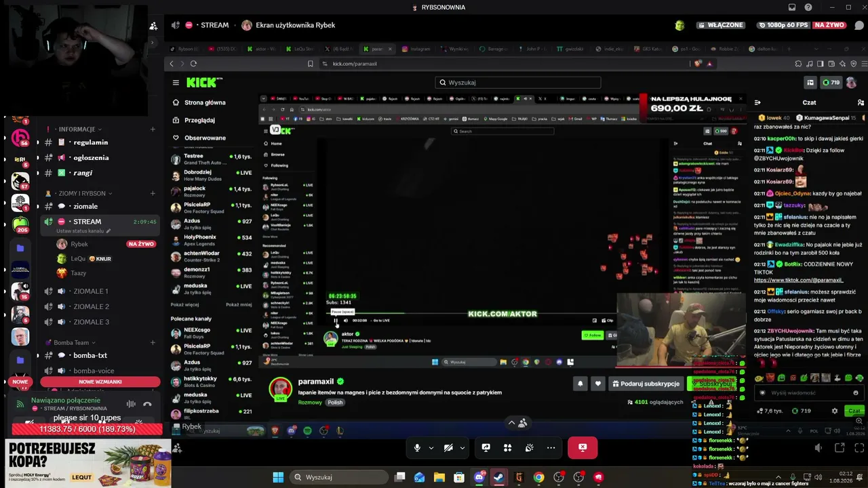Follow paramaxil with the heart button
The width and height of the screenshot is (868, 488).
(x=597, y=384)
